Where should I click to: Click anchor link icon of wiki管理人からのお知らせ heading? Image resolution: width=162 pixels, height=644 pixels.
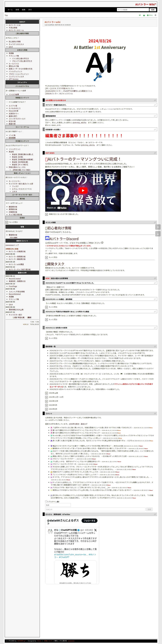[155, 100]
